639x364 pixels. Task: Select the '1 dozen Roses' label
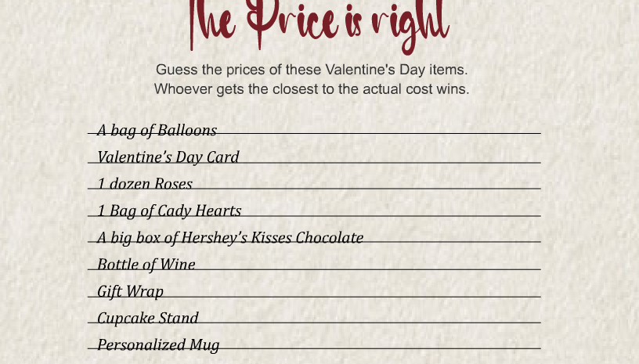(145, 184)
